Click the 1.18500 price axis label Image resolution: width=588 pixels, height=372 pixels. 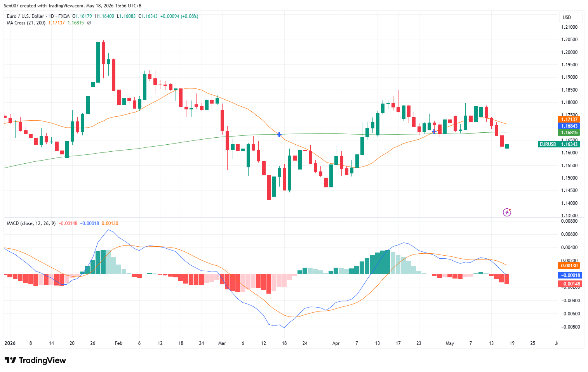tap(569, 90)
